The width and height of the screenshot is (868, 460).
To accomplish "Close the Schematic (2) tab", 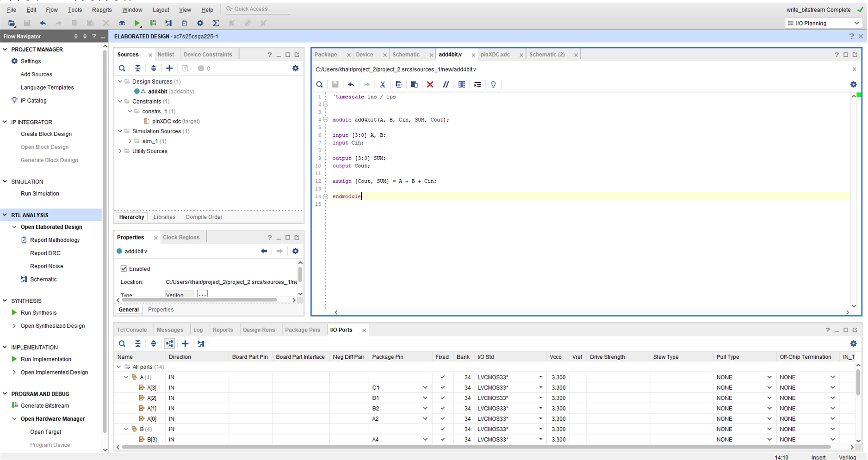I will pos(576,55).
